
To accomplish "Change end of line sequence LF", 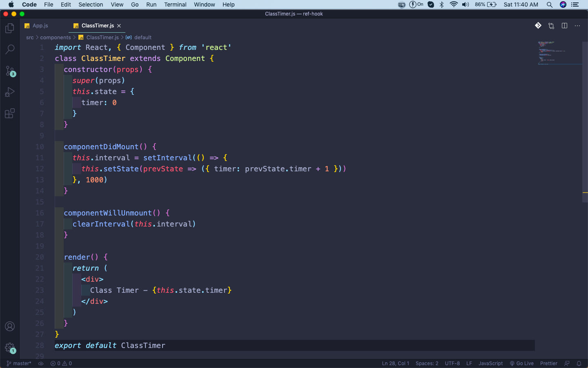I will click(469, 363).
